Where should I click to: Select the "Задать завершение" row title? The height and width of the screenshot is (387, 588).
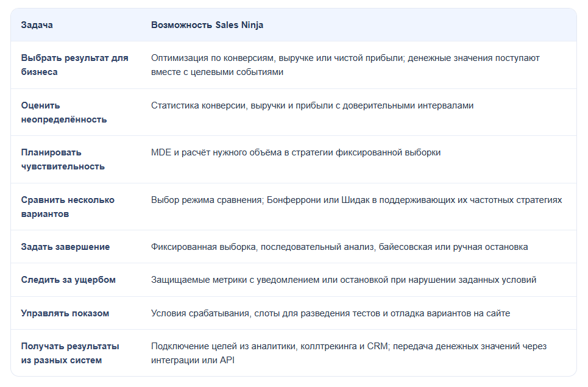65,247
